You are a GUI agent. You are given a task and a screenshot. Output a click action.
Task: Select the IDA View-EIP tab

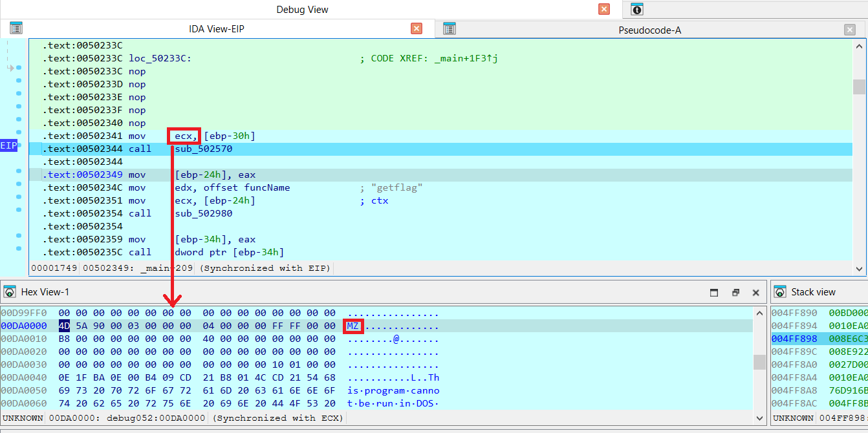(217, 28)
